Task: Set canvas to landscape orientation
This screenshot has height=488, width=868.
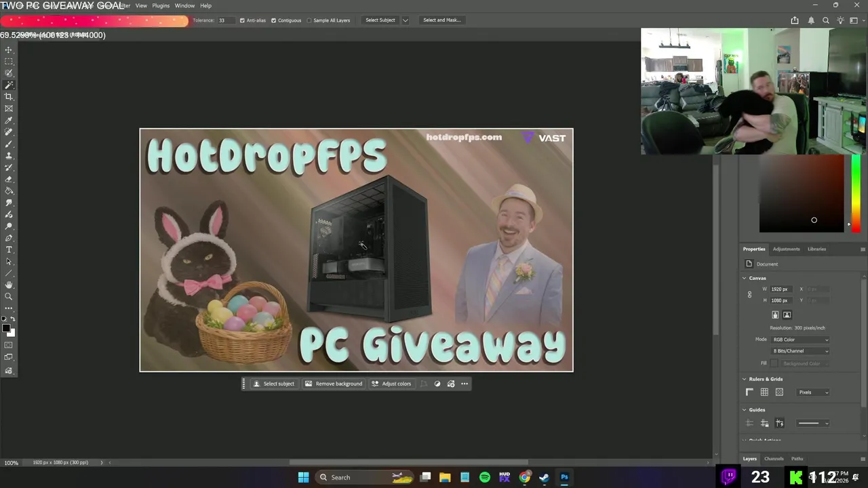Action: pos(787,314)
